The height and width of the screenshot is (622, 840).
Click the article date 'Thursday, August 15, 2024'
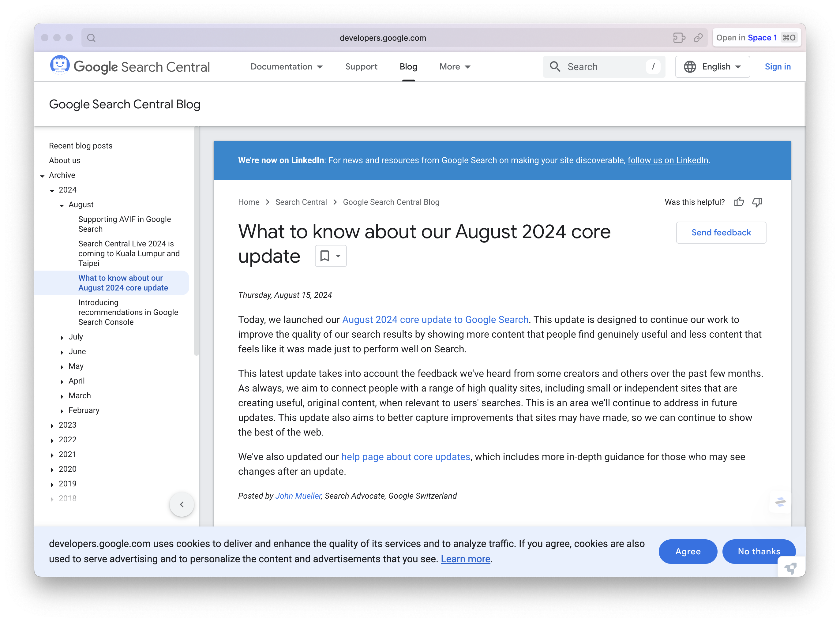click(x=285, y=295)
